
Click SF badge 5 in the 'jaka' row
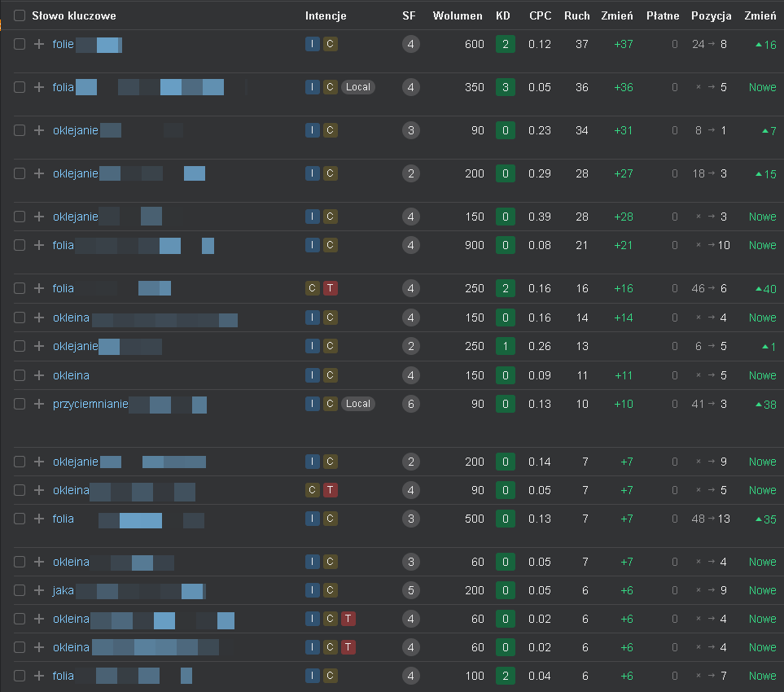point(411,590)
